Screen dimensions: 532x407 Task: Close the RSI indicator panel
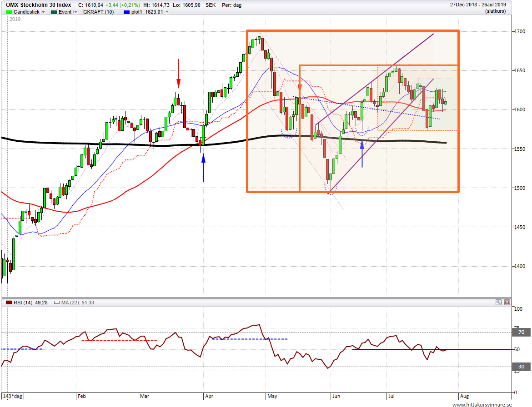(x=507, y=302)
